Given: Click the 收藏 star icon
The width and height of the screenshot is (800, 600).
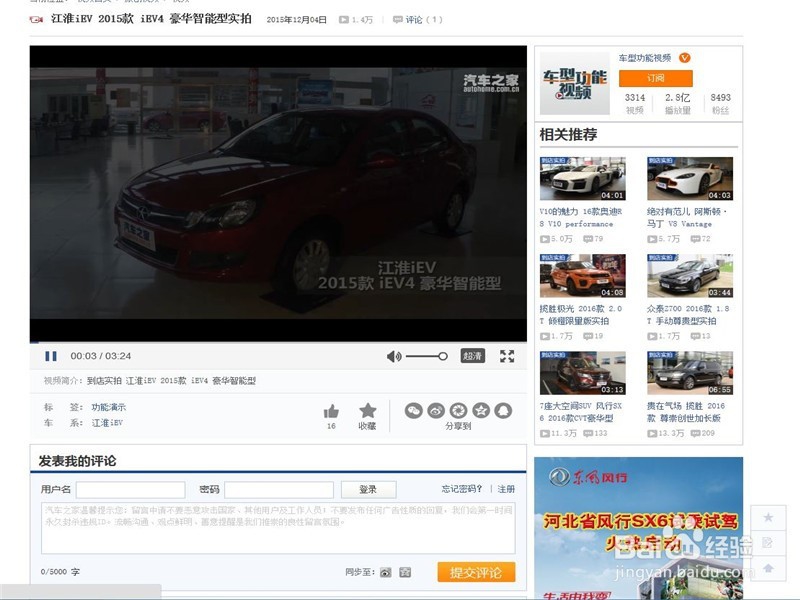Looking at the screenshot, I should (367, 410).
